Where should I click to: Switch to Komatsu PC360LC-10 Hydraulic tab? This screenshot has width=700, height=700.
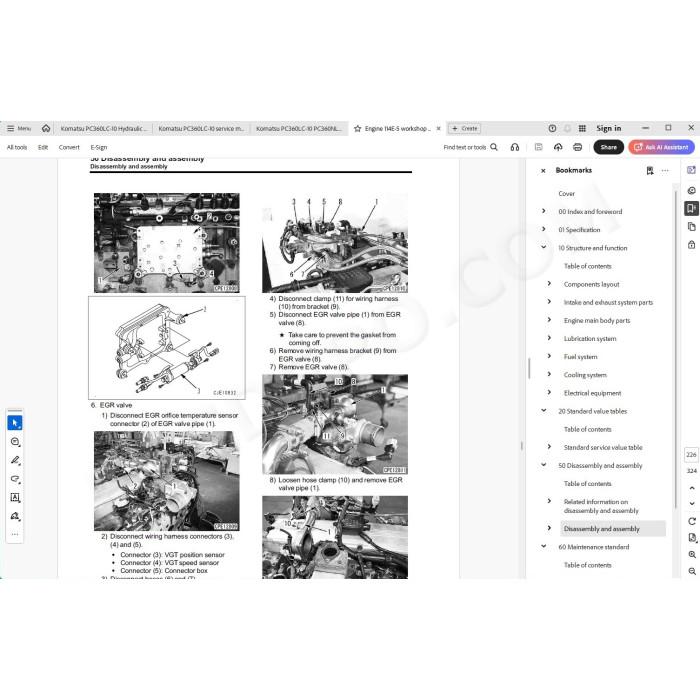[x=104, y=128]
